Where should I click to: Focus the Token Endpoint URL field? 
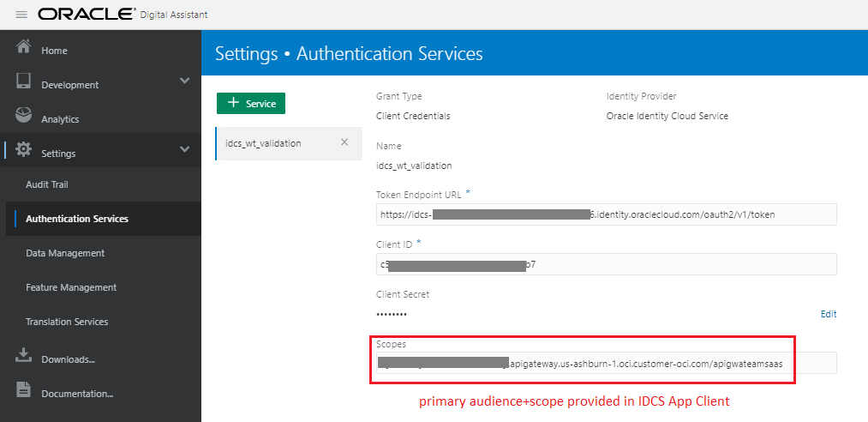pyautogui.click(x=606, y=214)
